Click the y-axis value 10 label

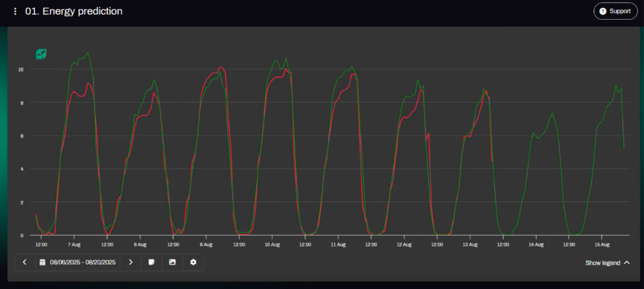click(21, 69)
